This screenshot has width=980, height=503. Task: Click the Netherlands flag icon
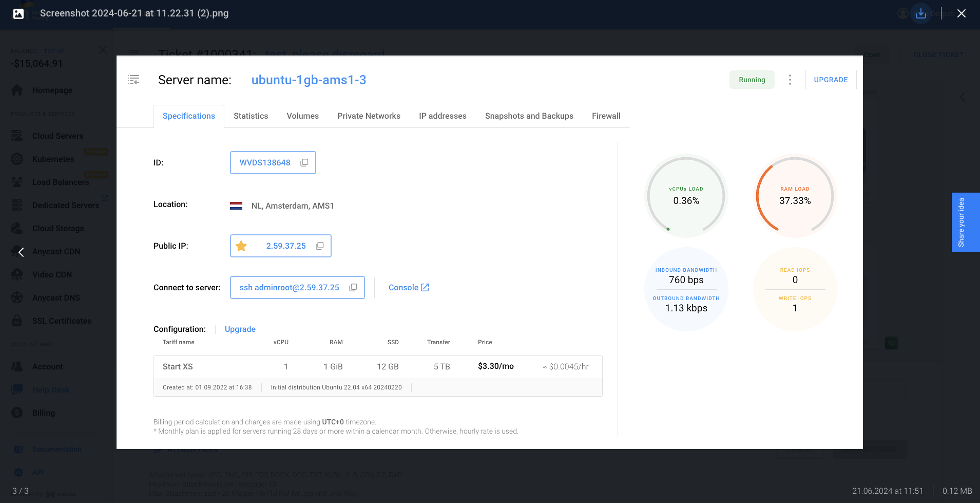[236, 206]
